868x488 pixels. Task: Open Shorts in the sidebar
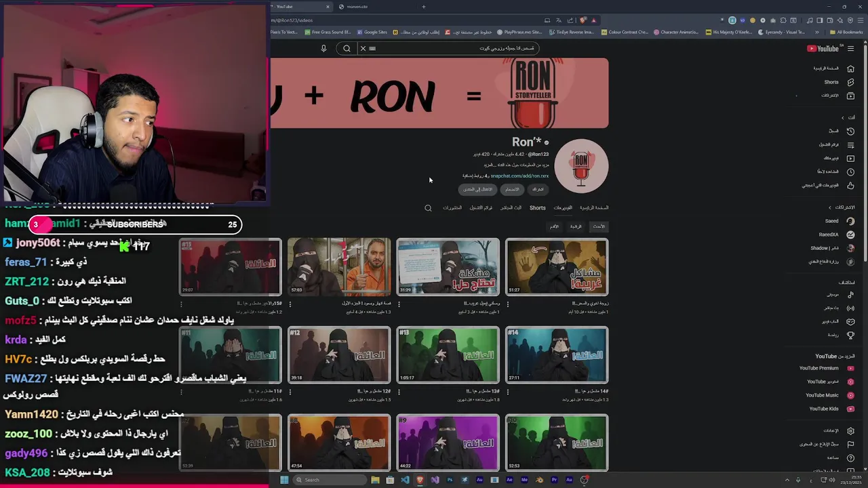click(x=838, y=82)
